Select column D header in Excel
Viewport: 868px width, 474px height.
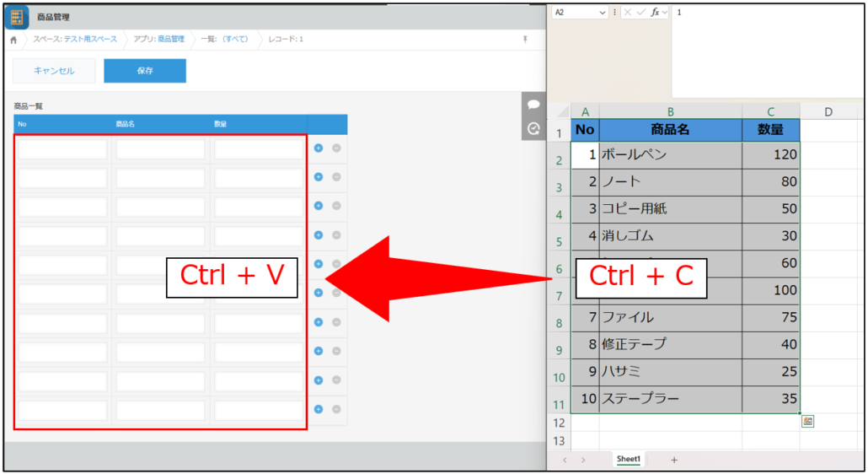tap(828, 111)
